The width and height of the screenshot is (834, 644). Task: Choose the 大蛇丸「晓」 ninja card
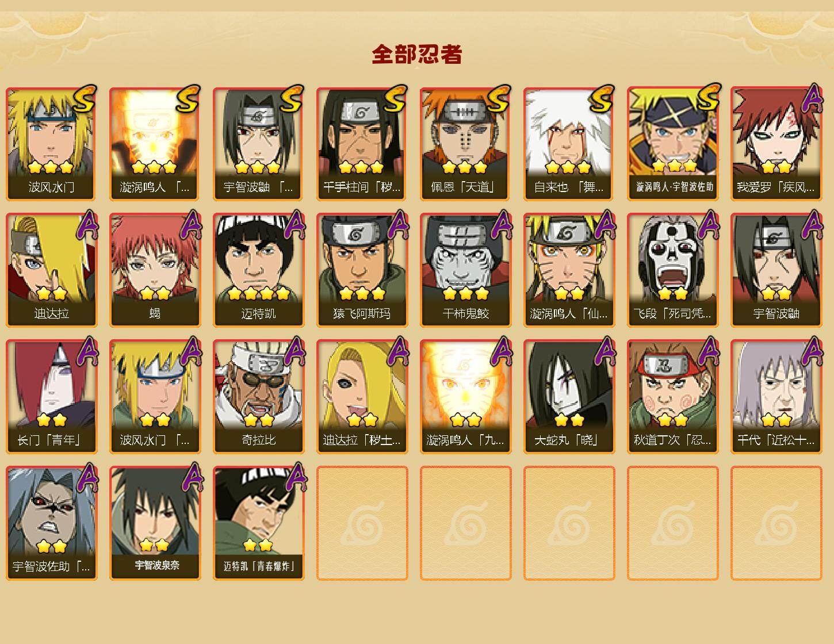coord(569,397)
